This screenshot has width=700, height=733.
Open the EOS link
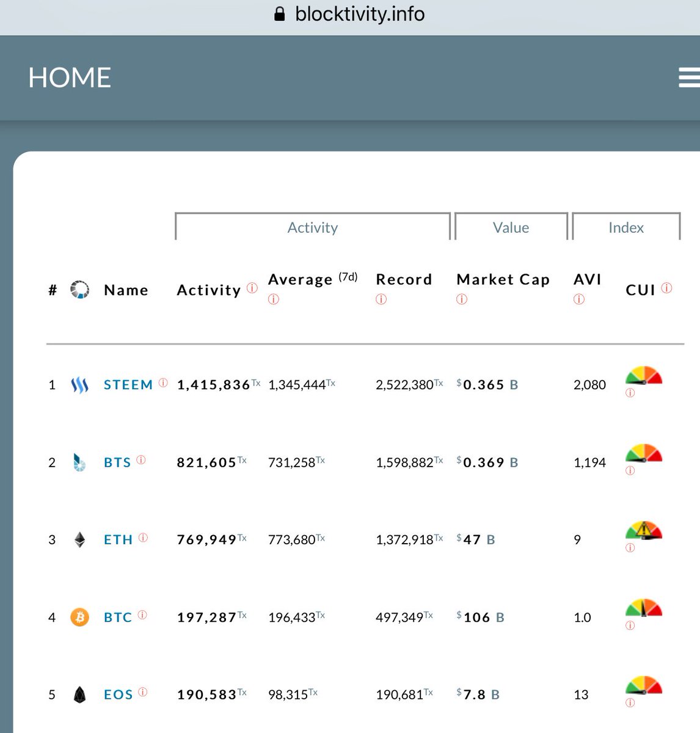click(118, 695)
